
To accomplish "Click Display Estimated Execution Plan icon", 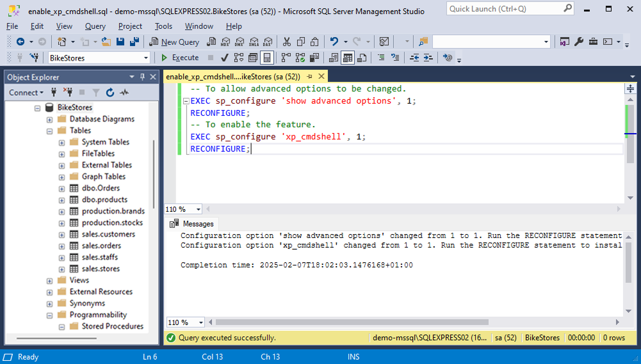I will 239,58.
